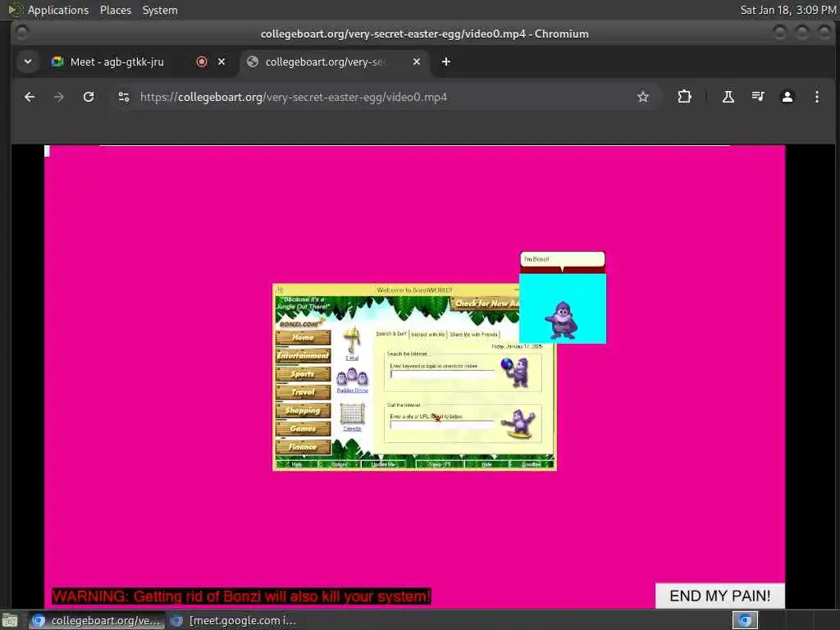Open a new tab with the plus button
840x630 pixels.
pyautogui.click(x=445, y=62)
